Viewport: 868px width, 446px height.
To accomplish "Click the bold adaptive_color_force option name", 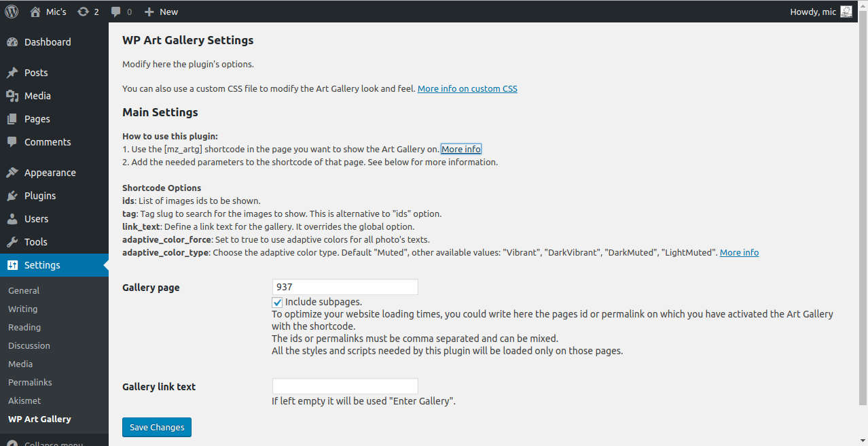I will click(x=166, y=239).
